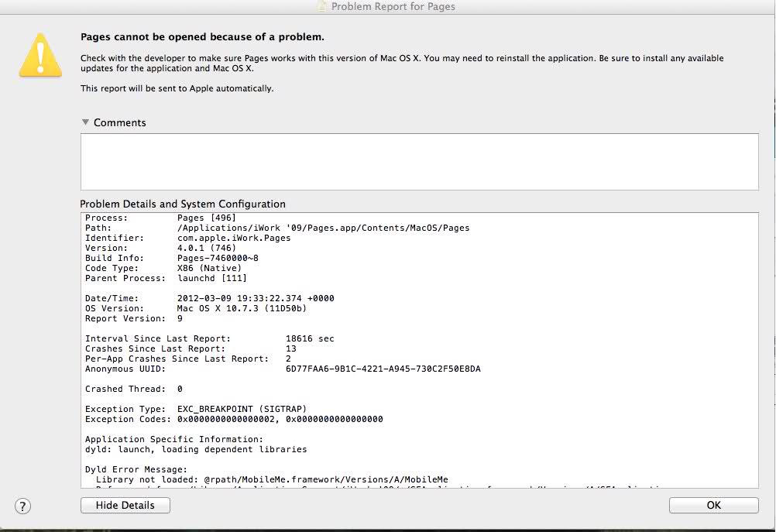Click 'Crashes Since Last Report: 13' line
This screenshot has width=776, height=532.
pyautogui.click(x=191, y=348)
